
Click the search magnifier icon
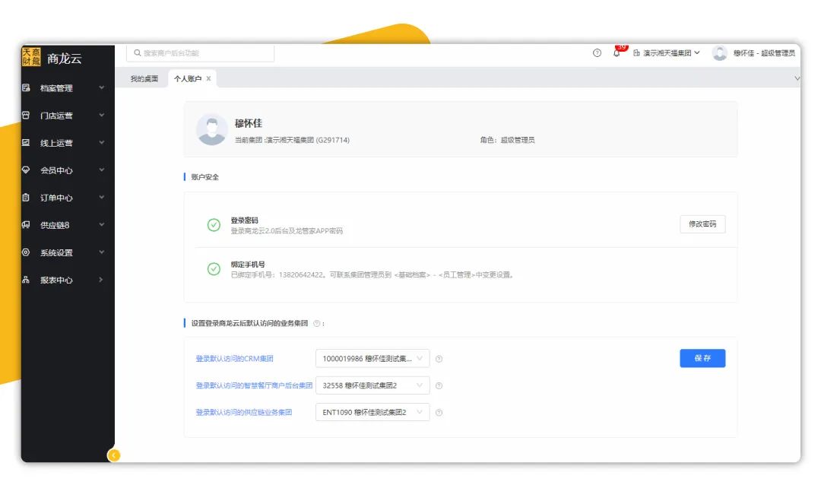[137, 53]
